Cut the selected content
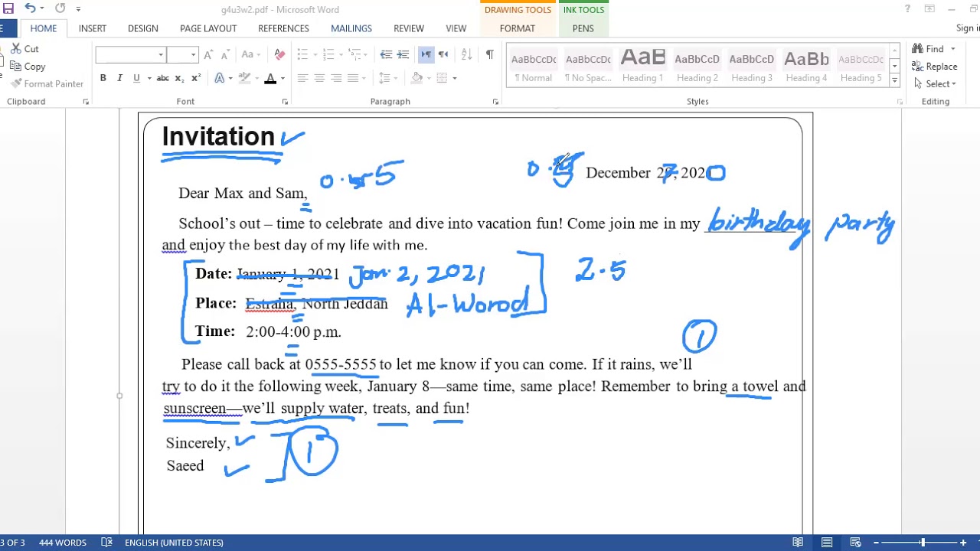Image resolution: width=980 pixels, height=551 pixels. [x=24, y=48]
